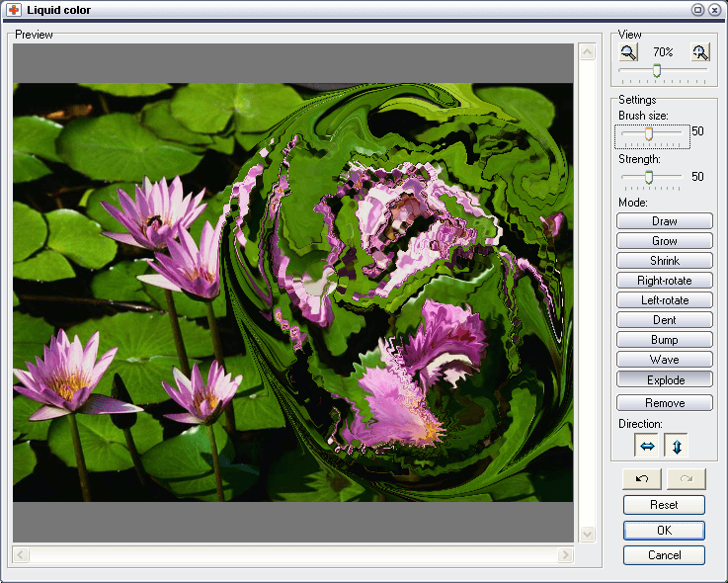Select Draw mode
Screen dimensions: 728x583
click(x=665, y=221)
